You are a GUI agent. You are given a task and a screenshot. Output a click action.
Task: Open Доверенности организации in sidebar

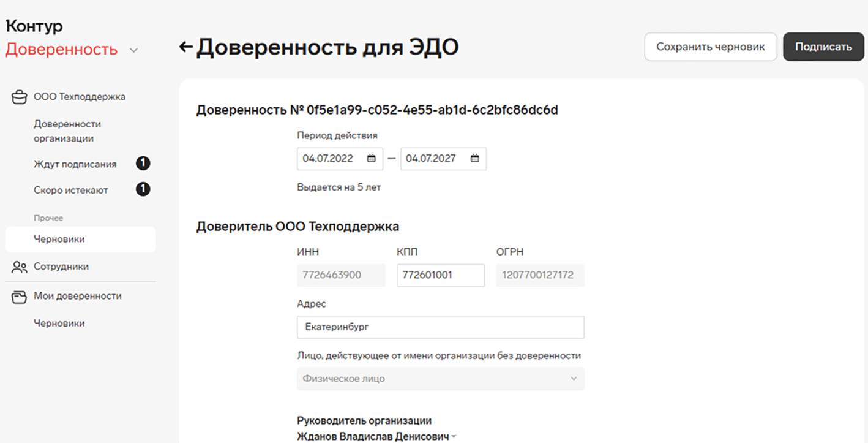(x=67, y=131)
